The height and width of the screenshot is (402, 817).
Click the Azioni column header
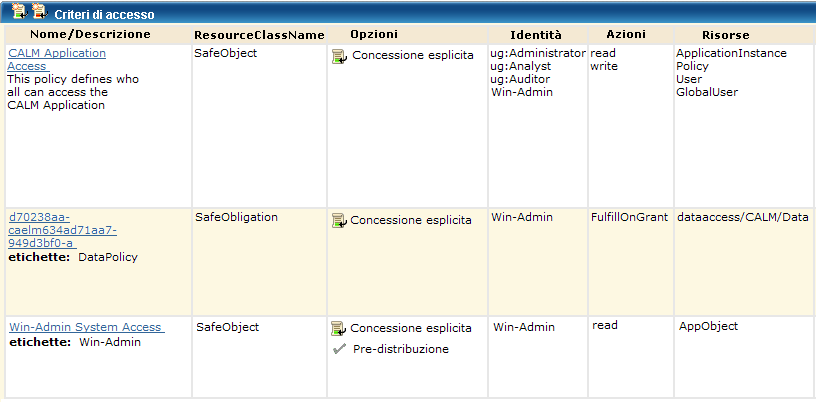(x=626, y=34)
